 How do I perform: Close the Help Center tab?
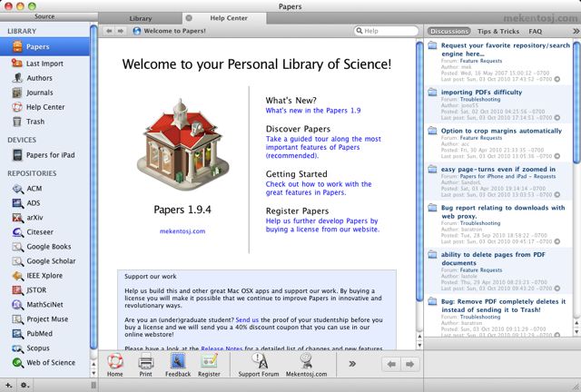189,18
